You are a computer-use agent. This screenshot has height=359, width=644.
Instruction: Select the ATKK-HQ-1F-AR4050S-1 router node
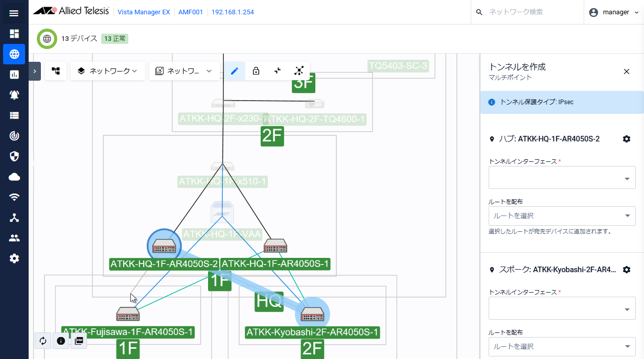(x=275, y=247)
